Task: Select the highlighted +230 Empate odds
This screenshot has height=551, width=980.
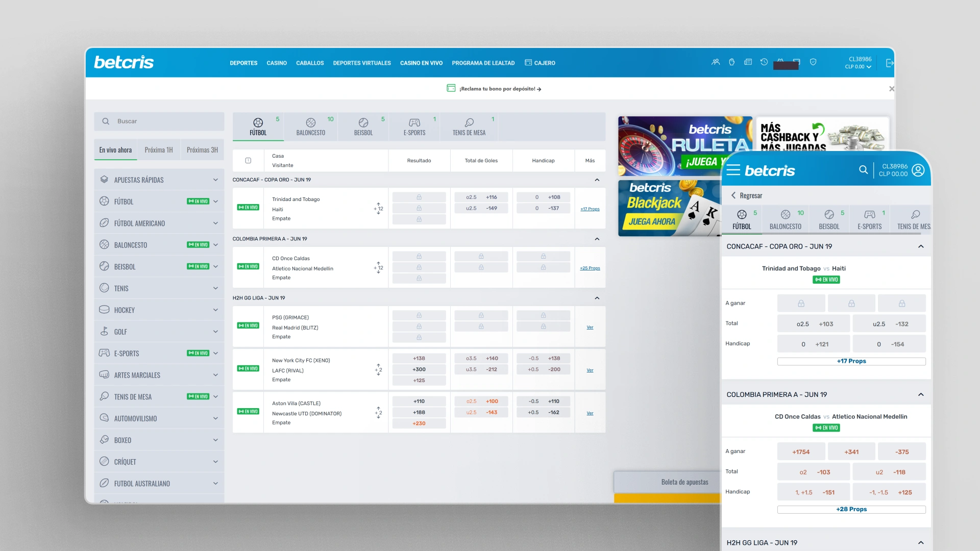Action: coord(419,423)
